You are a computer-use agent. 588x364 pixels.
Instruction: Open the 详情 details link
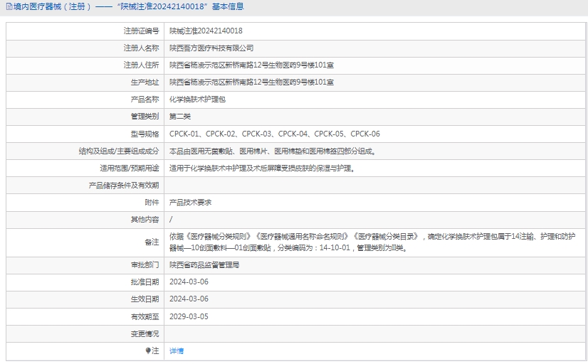click(x=177, y=351)
